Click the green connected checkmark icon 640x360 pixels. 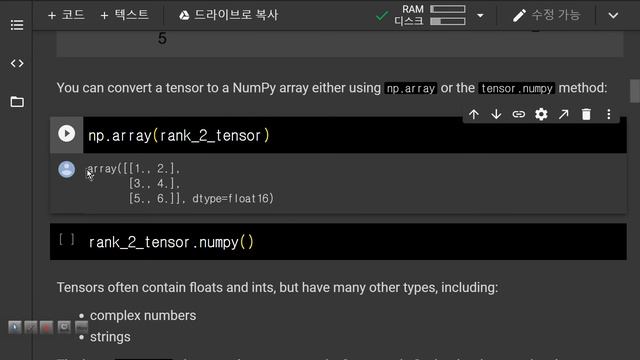coord(382,16)
